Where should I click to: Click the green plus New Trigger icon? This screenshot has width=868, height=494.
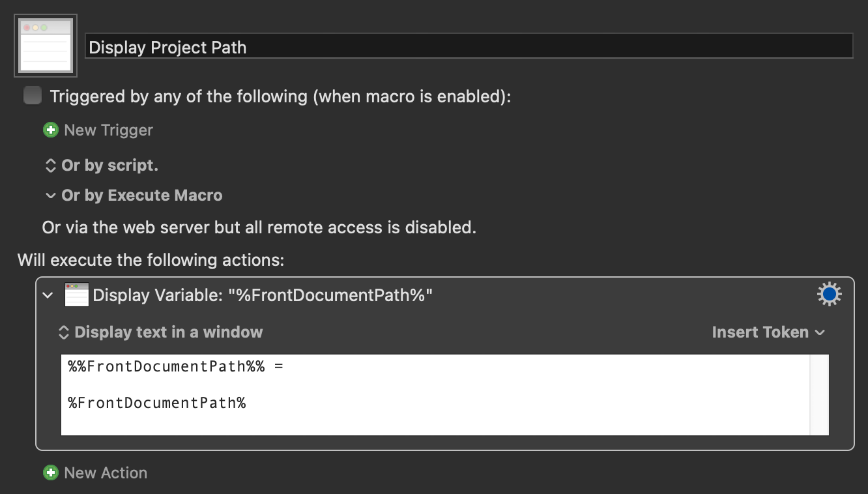click(50, 130)
